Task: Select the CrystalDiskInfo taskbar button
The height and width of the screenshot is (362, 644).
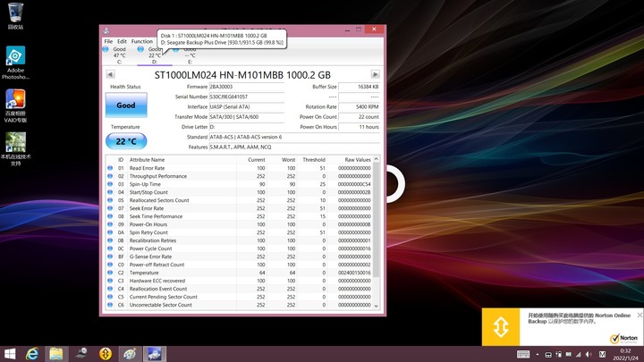Action: tap(155, 354)
